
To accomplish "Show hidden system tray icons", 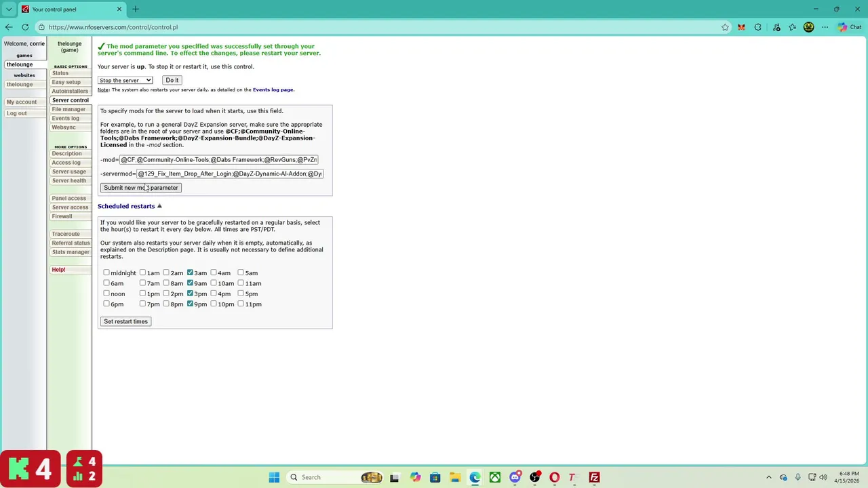I will tap(768, 477).
